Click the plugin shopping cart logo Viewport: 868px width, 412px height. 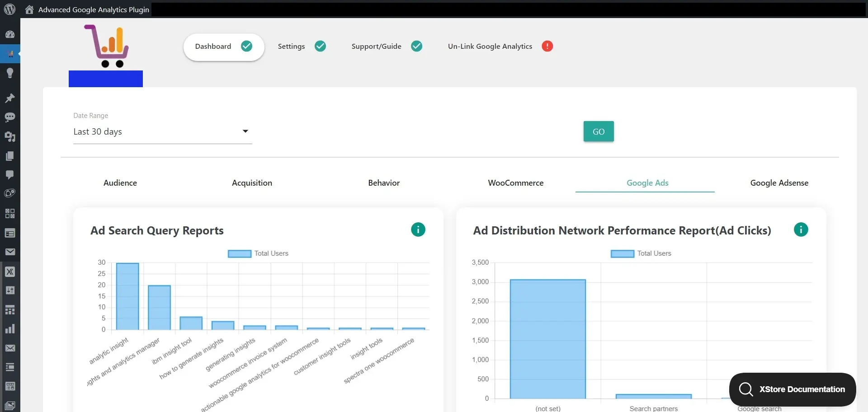coord(106,46)
